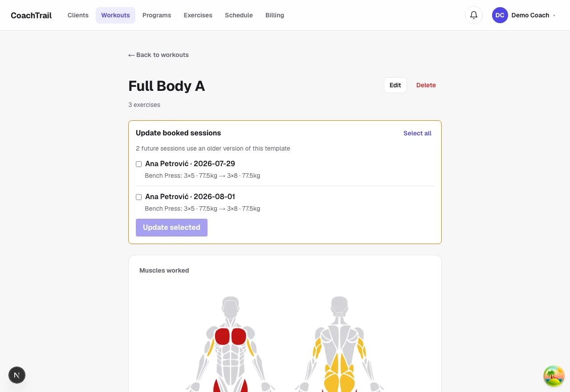Click the CoachTrail logo
Image resolution: width=570 pixels, height=392 pixels.
pyautogui.click(x=31, y=15)
